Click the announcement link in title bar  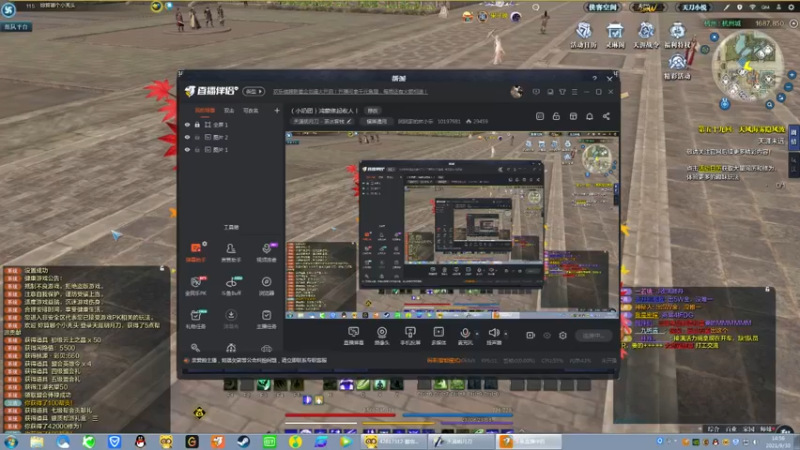(350, 92)
